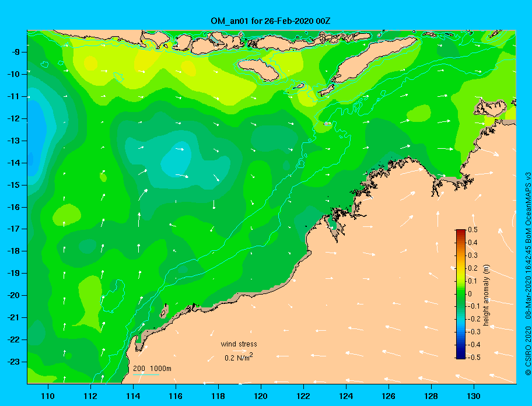Click latitude label -19 on y-axis
The width and height of the screenshot is (532, 406).
[x=13, y=273]
